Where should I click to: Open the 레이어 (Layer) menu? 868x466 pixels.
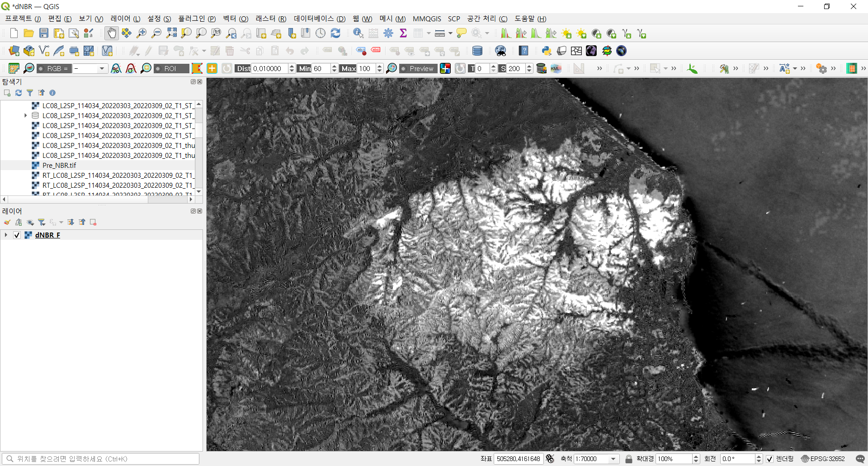coord(125,19)
